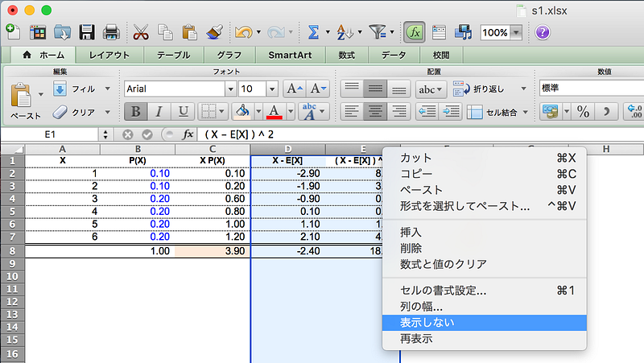The width and height of the screenshot is (644, 363).
Task: Open the borders button
Action: (208, 111)
